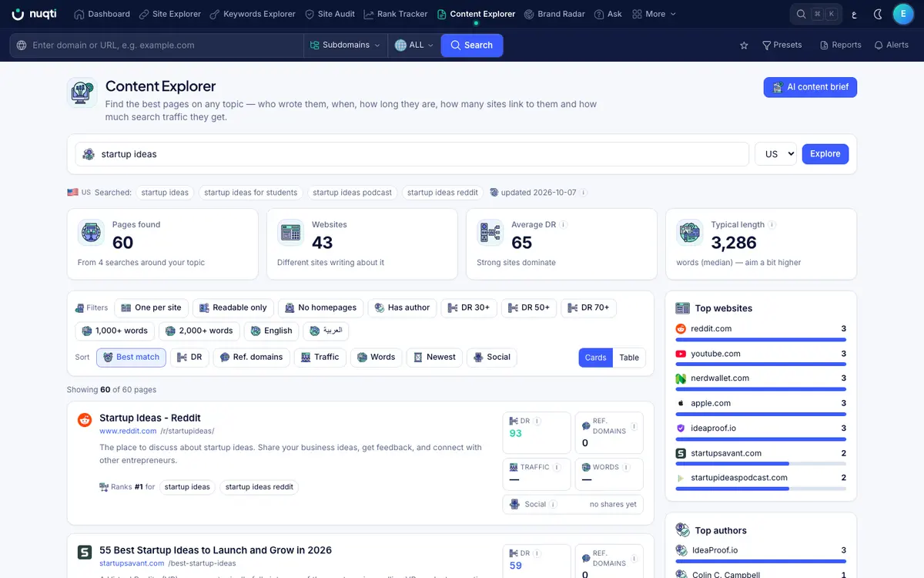
Task: Select the startup ideas reddit searched chip
Action: tap(442, 193)
